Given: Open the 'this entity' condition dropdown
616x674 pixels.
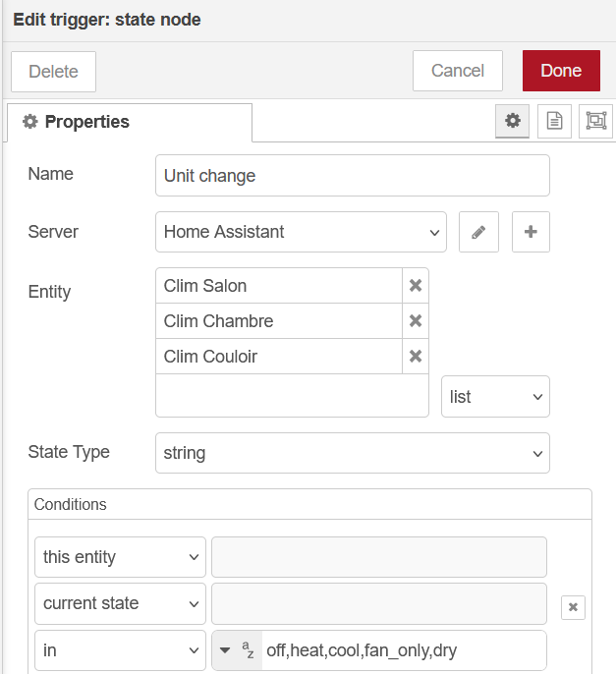Looking at the screenshot, I should [120, 557].
